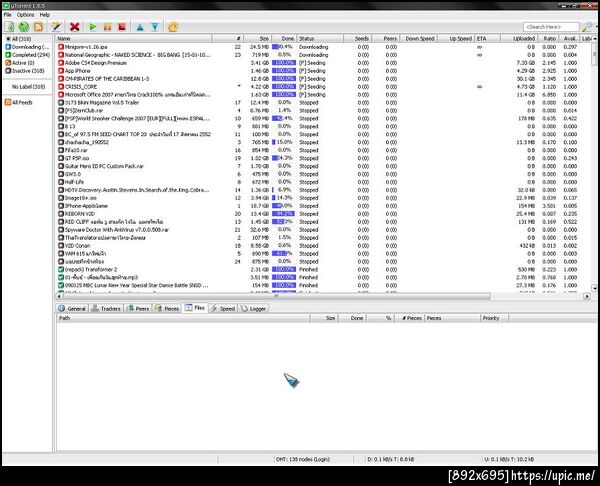Image resolution: width=600 pixels, height=486 pixels.
Task: Select Active (0) in the sidebar
Action: click(x=20, y=63)
